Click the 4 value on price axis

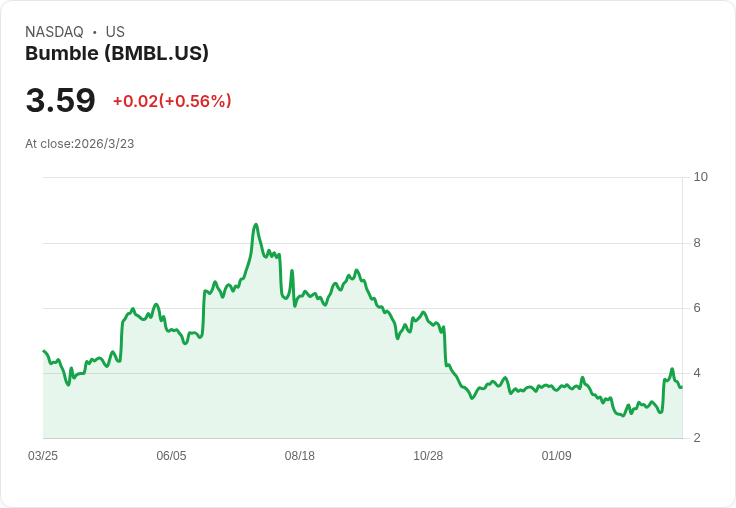[x=697, y=373]
